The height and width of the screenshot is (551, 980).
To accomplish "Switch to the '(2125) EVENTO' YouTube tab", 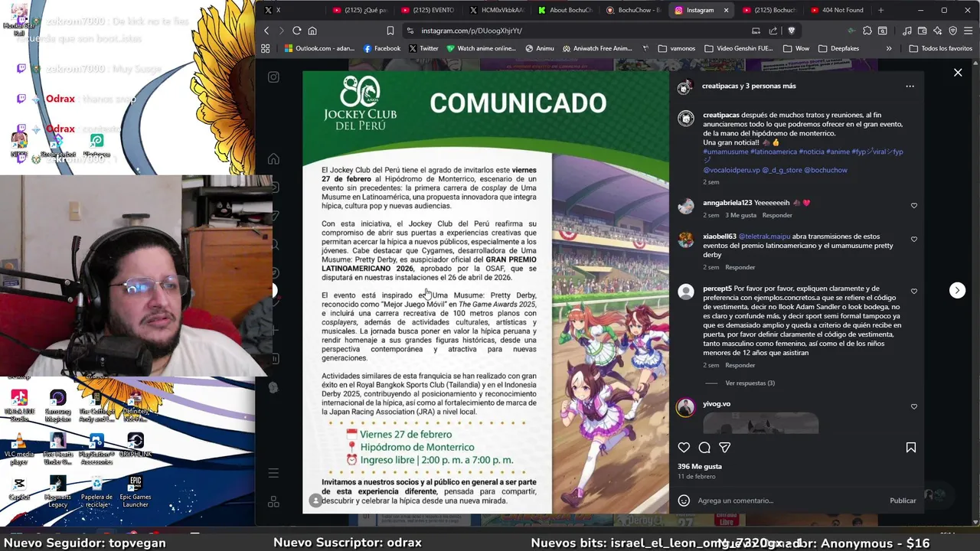I will [x=427, y=10].
